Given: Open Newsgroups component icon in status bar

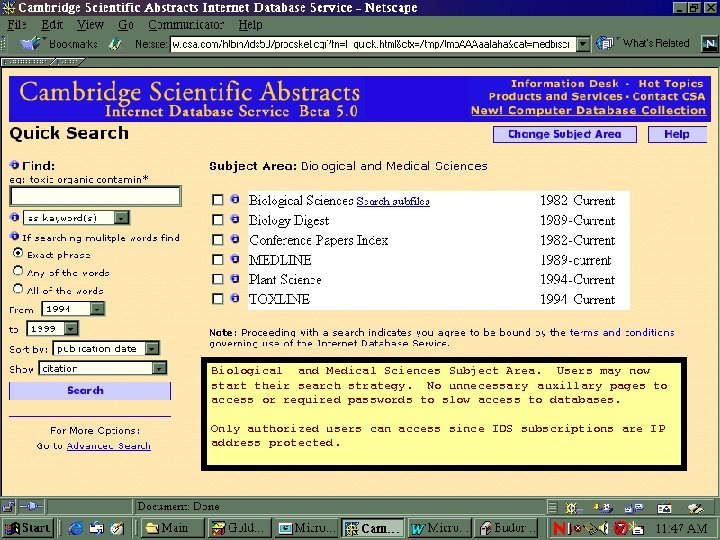Looking at the screenshot, I should click(x=634, y=508).
